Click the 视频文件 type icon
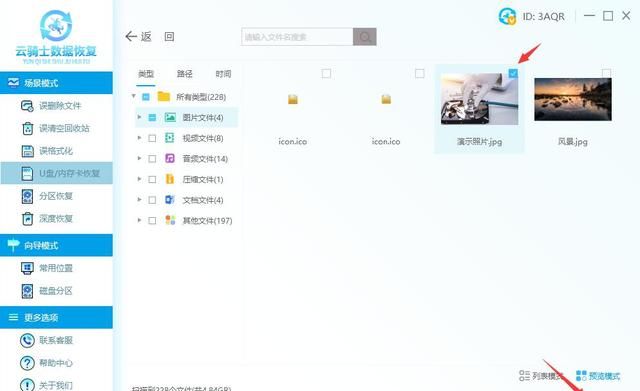 point(169,138)
